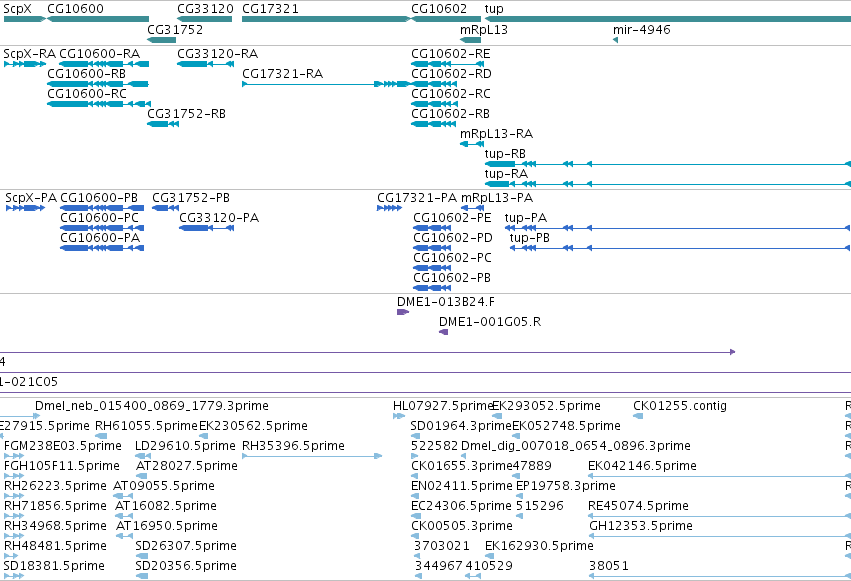
Task: Select RE45074.5prime EST label
Action: [x=638, y=506]
